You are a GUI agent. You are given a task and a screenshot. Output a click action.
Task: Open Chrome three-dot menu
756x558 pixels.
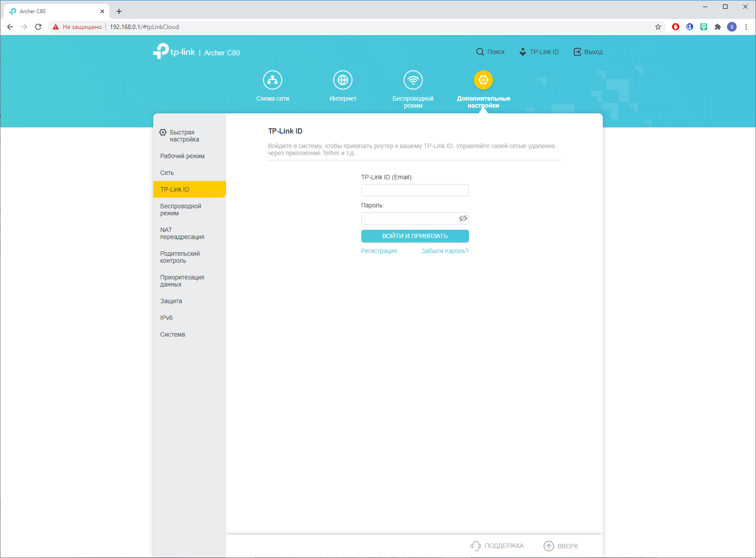coord(746,27)
